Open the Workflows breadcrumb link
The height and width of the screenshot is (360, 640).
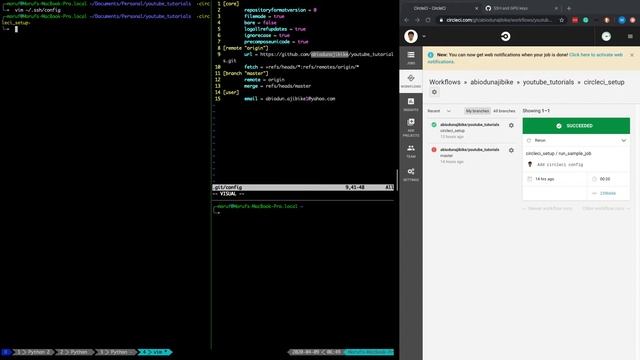click(444, 82)
